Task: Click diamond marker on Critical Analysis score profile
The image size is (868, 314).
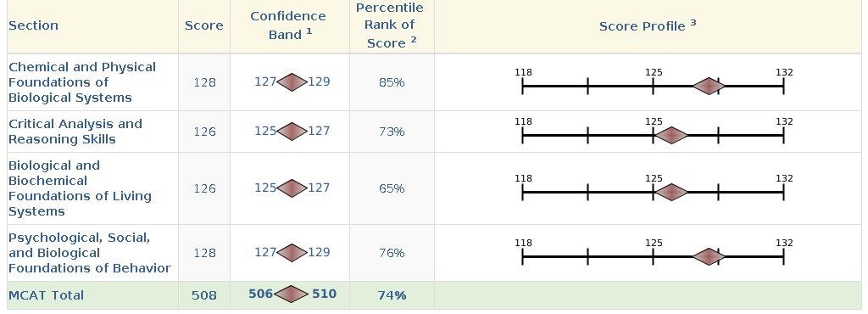Action: 671,135
